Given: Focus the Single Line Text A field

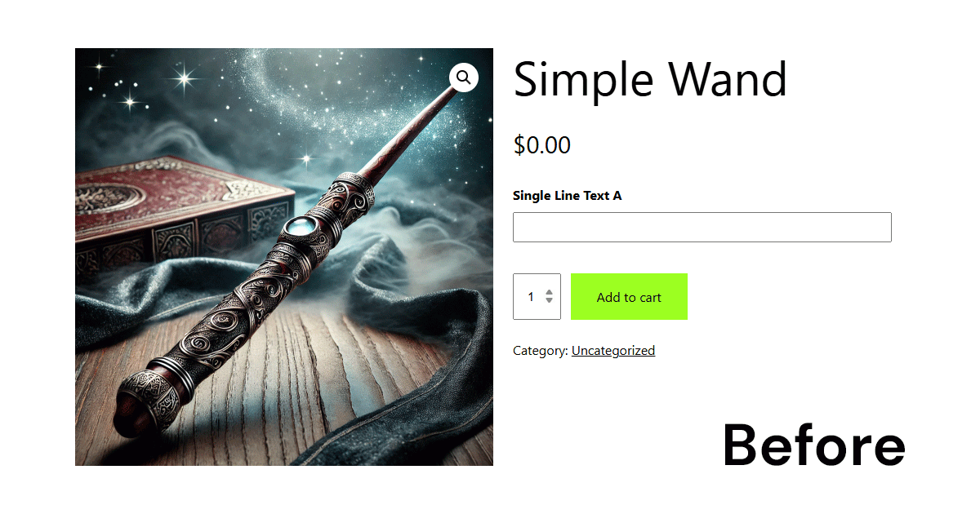Looking at the screenshot, I should pos(702,228).
